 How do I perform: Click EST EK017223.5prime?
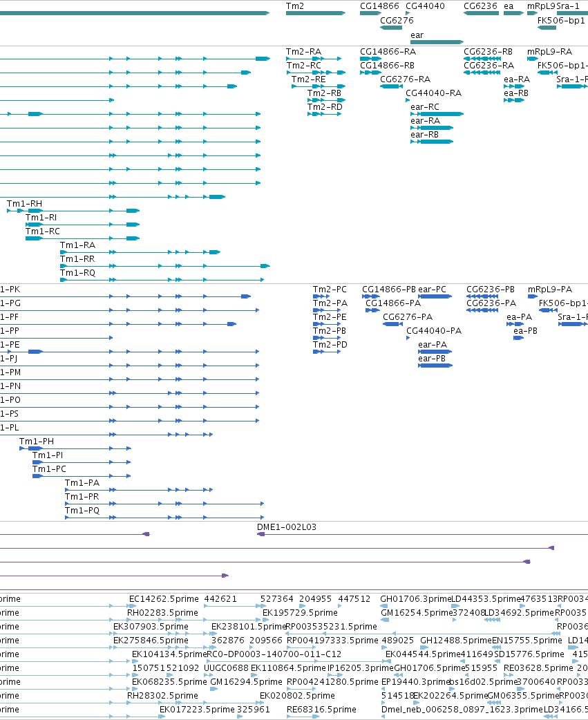point(197,709)
